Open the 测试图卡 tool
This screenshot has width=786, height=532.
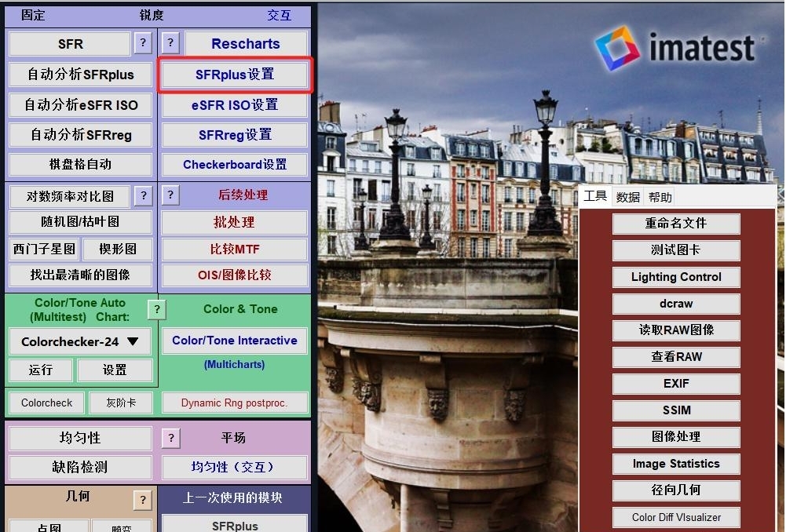[x=676, y=250]
